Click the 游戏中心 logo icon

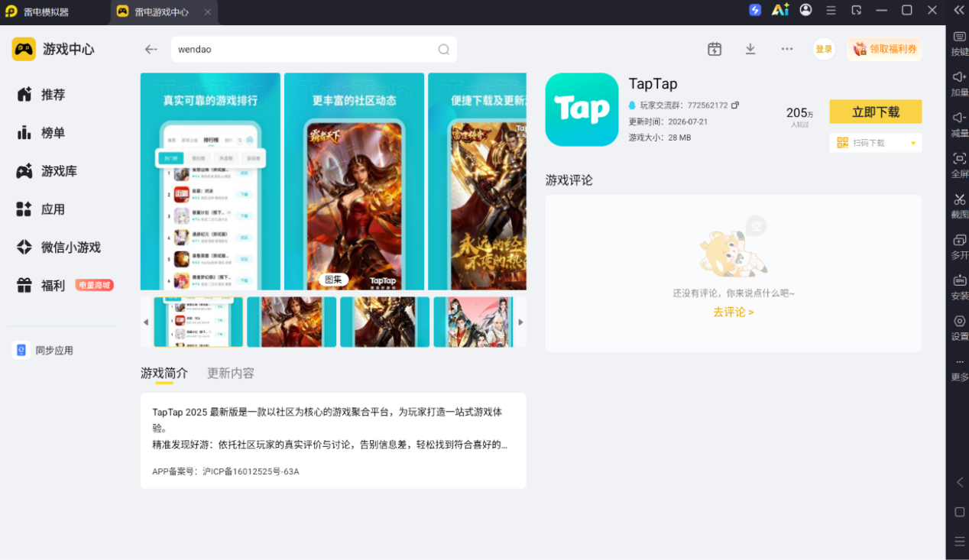[24, 49]
